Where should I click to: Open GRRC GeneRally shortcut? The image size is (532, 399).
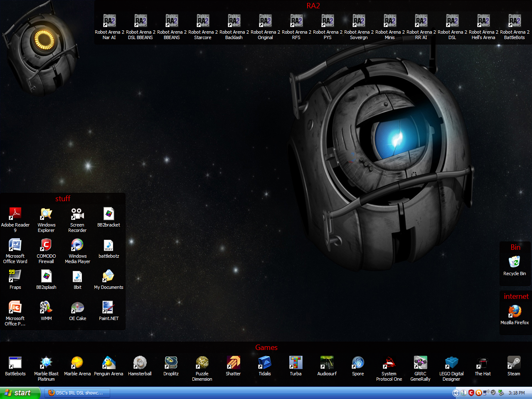coord(420,369)
